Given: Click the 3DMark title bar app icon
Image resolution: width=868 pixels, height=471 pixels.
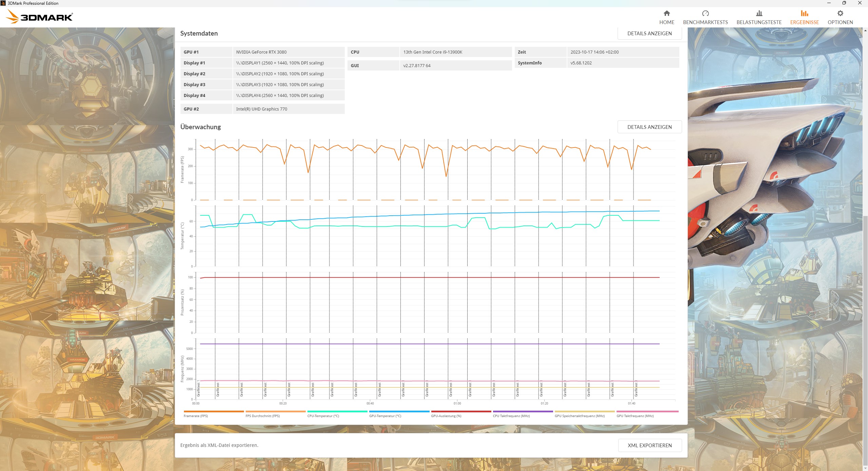Looking at the screenshot, I should (3, 3).
